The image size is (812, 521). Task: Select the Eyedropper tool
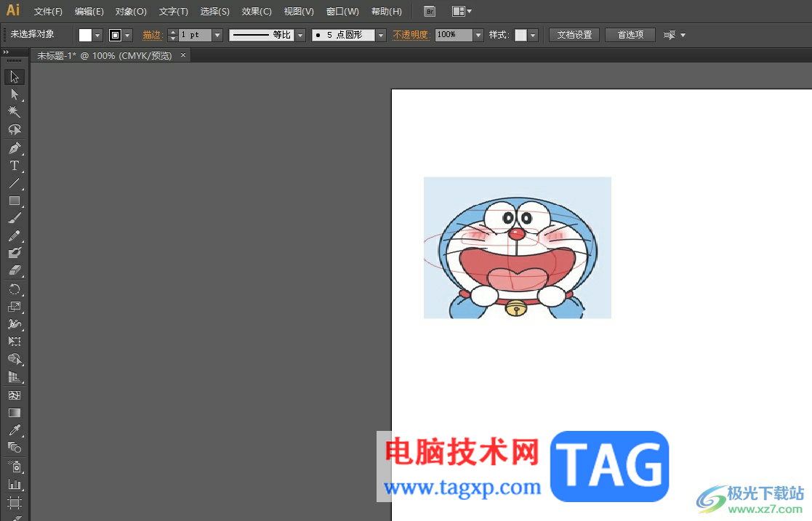(15, 430)
